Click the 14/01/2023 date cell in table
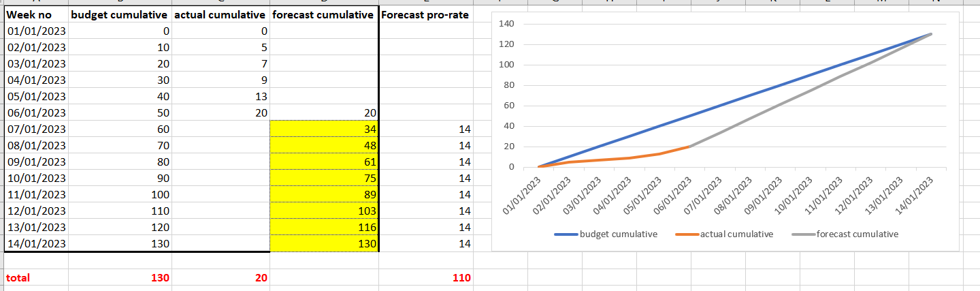This screenshot has width=980, height=291. click(x=36, y=243)
